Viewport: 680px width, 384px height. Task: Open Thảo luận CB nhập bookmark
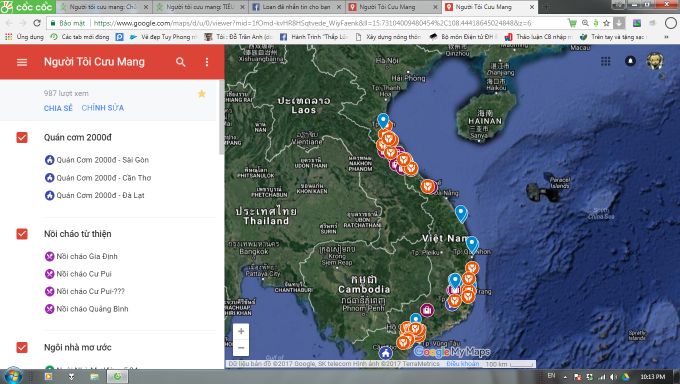(538, 37)
